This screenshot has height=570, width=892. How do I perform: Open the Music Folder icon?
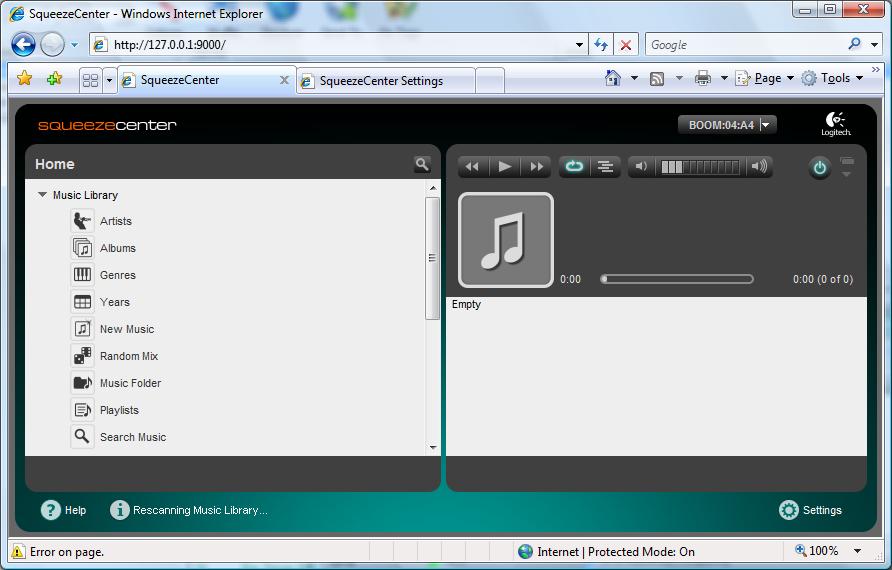(x=82, y=383)
